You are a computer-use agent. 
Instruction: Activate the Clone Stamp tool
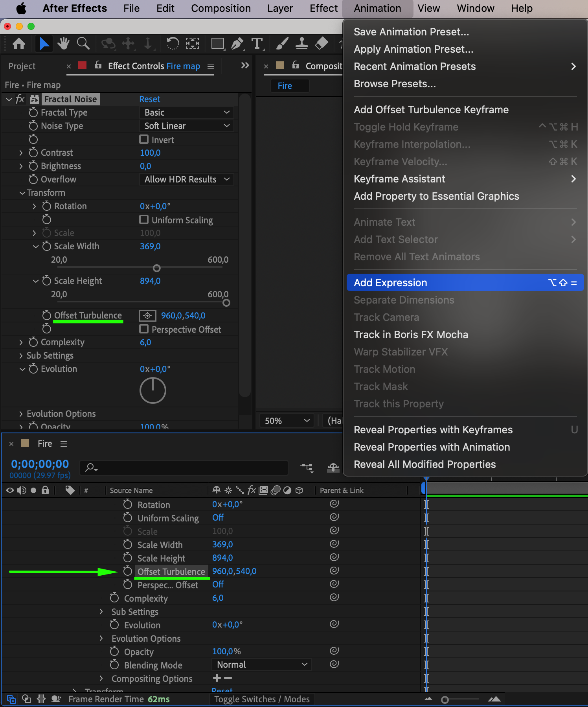[301, 43]
